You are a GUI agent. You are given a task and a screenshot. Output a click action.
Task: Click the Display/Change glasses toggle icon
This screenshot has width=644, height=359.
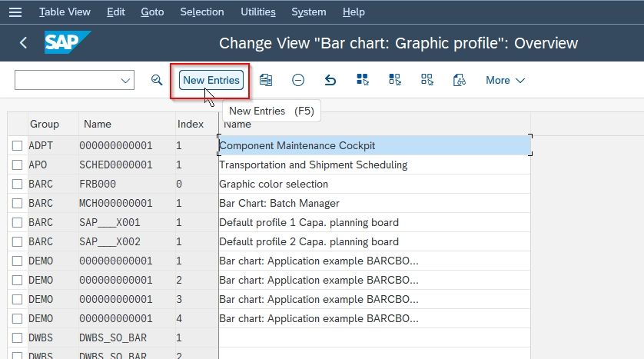pos(460,80)
